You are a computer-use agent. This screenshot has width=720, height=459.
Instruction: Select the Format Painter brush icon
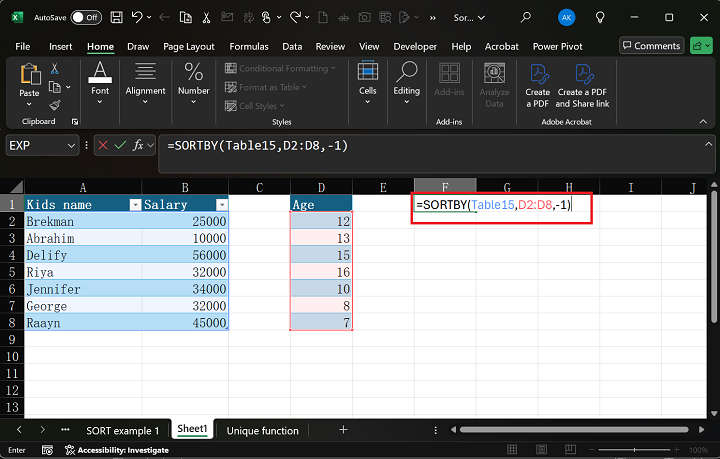pyautogui.click(x=55, y=105)
